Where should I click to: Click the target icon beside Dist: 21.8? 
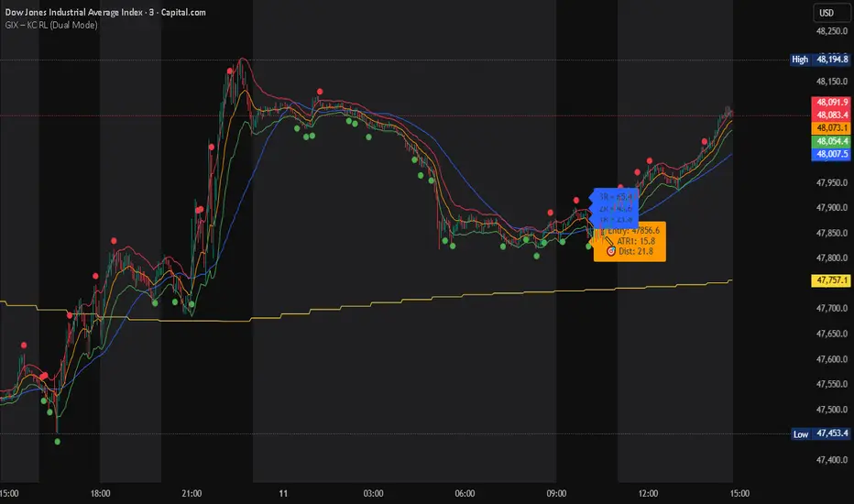pyautogui.click(x=611, y=251)
